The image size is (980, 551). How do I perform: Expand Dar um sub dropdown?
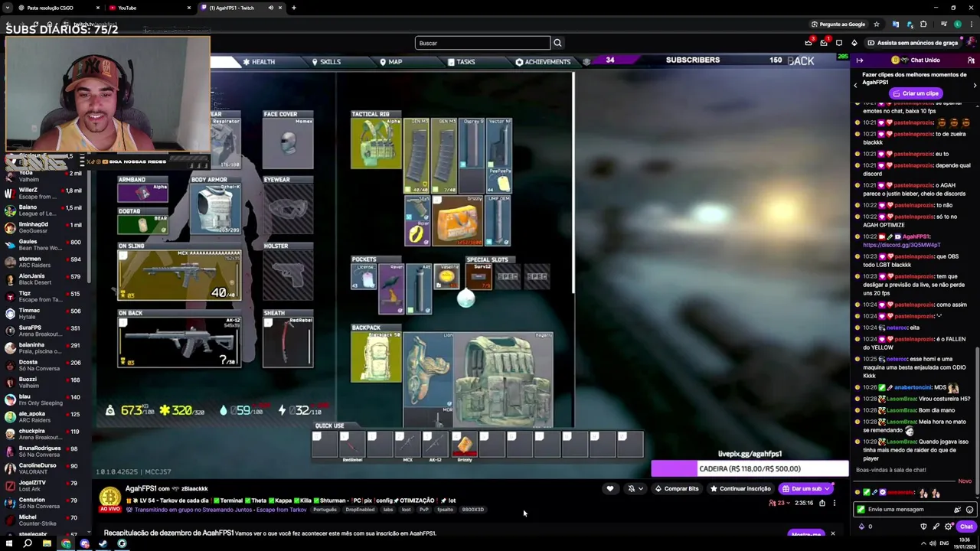click(x=827, y=488)
